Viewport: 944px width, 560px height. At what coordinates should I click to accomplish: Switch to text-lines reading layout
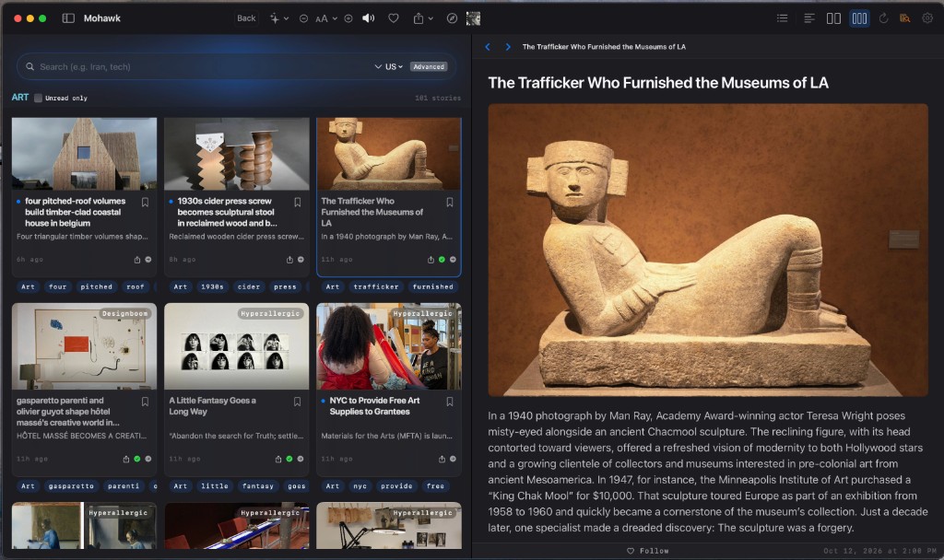tap(809, 18)
